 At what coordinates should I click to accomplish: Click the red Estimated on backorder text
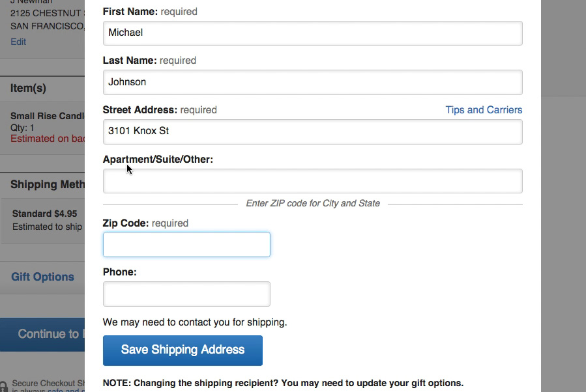[47, 138]
